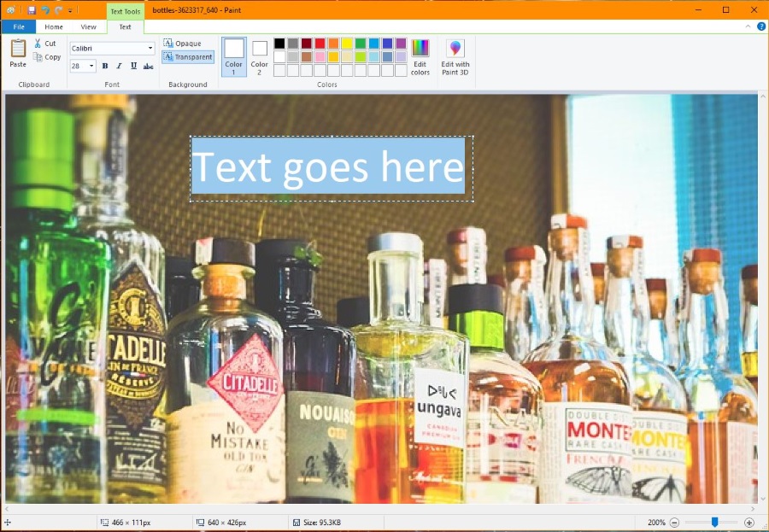Toggle Underline text formatting
The height and width of the screenshot is (532, 769).
[x=133, y=66]
